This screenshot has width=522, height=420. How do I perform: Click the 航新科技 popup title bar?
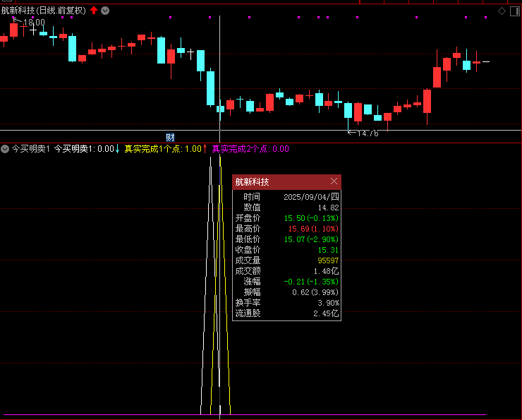[x=286, y=182]
